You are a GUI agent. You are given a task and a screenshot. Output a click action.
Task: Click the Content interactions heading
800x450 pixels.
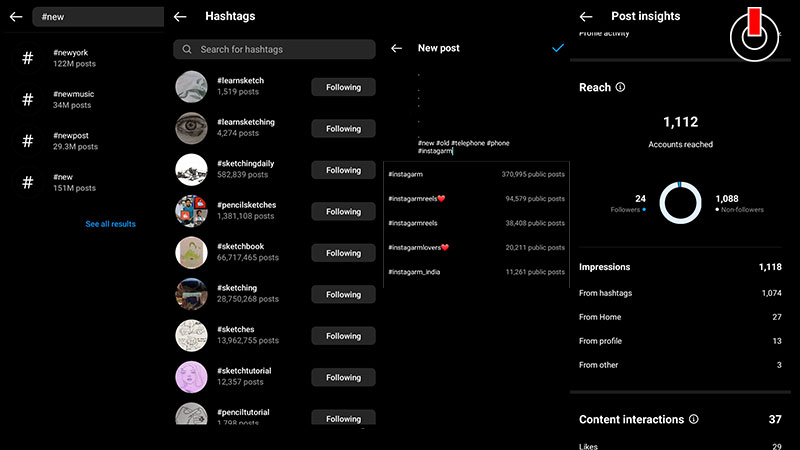pyautogui.click(x=631, y=419)
